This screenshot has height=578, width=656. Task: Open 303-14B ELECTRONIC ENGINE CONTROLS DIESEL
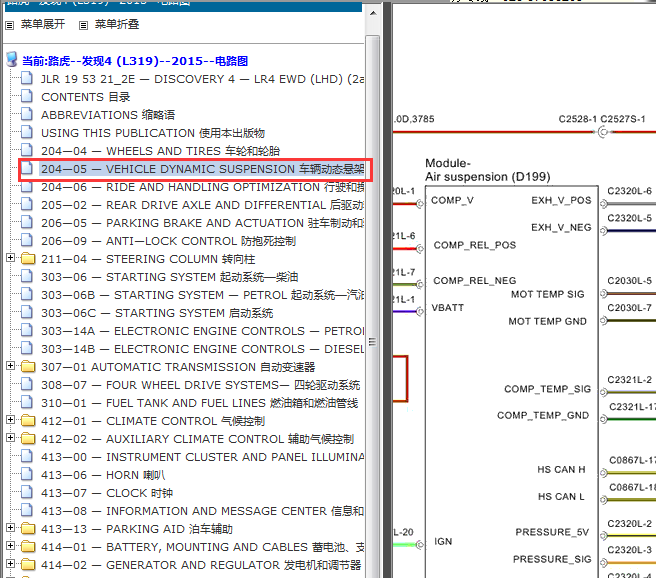(202, 349)
